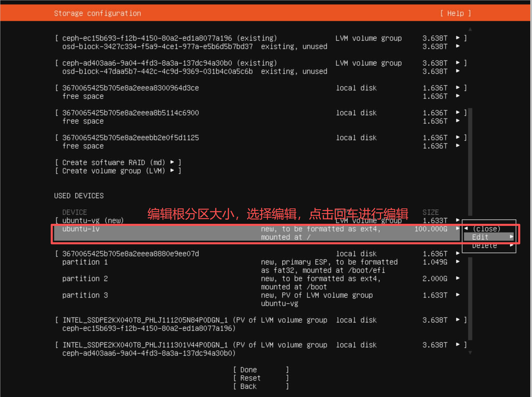Image resolution: width=532 pixels, height=397 pixels.
Task: Open arrow for partition 3 LVM PV row
Action: (x=458, y=295)
